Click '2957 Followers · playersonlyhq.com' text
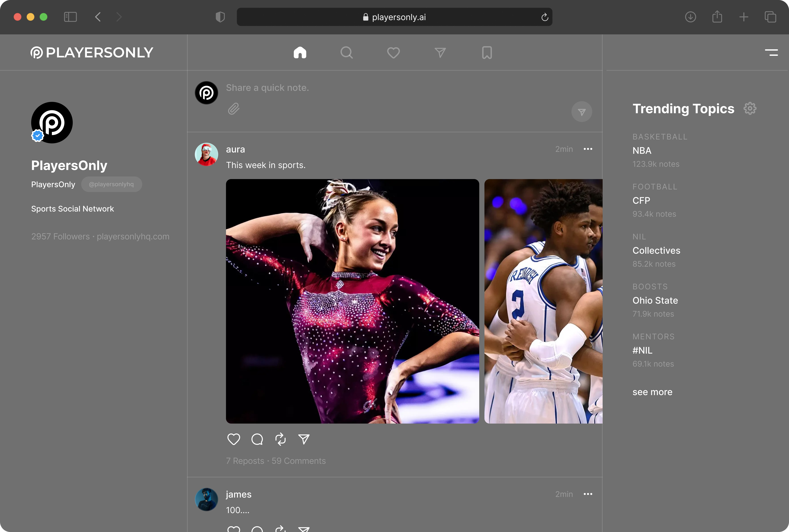The height and width of the screenshot is (532, 789). tap(100, 236)
